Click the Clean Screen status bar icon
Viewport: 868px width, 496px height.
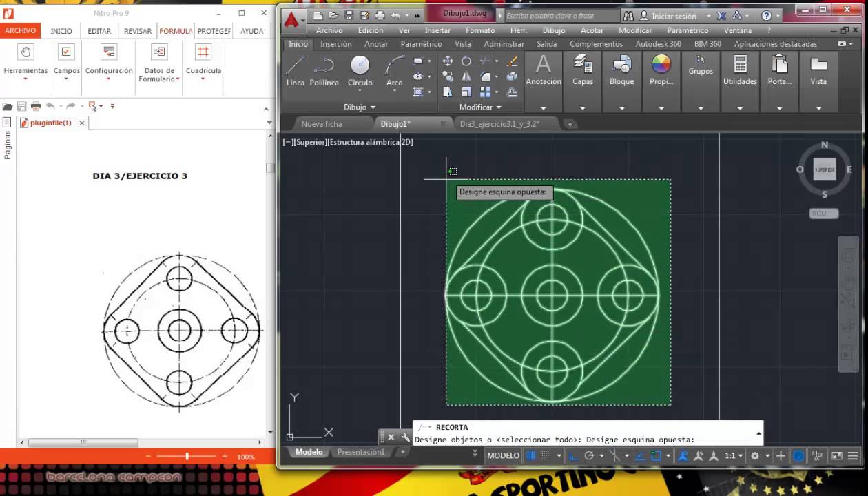pyautogui.click(x=837, y=455)
